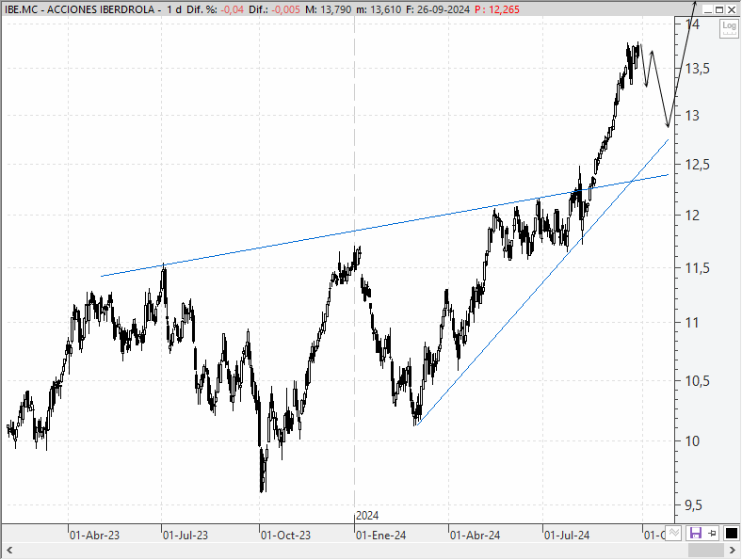This screenshot has height=560, width=742.
Task: Click the '2024' year marker label
Action: (x=367, y=516)
